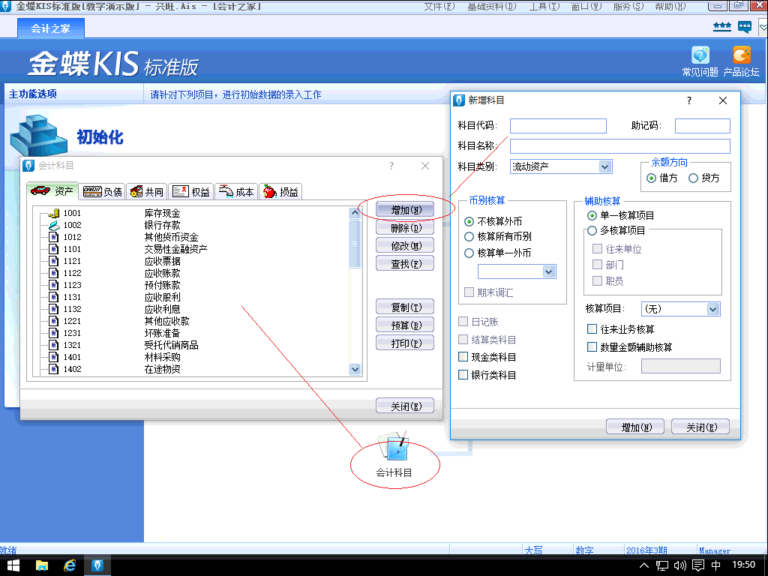The height and width of the screenshot is (576, 768).
Task: Click the 会计科目 desktop flow icon
Action: 393,447
